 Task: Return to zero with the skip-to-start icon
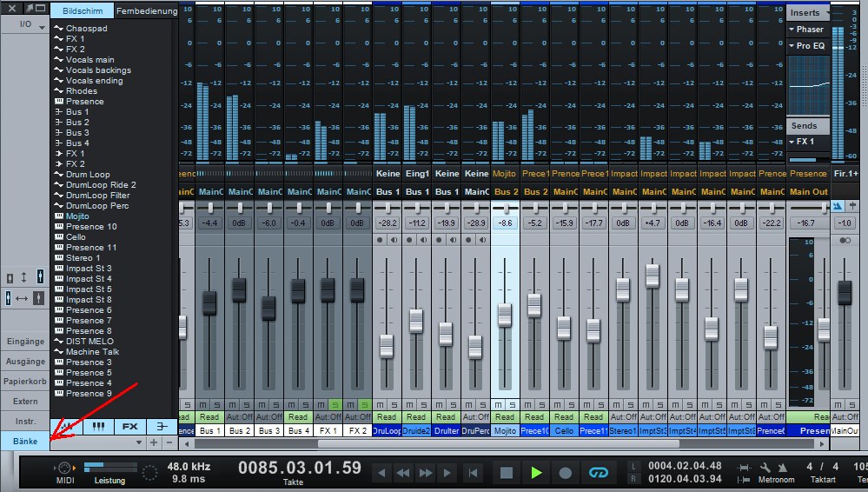tap(473, 473)
